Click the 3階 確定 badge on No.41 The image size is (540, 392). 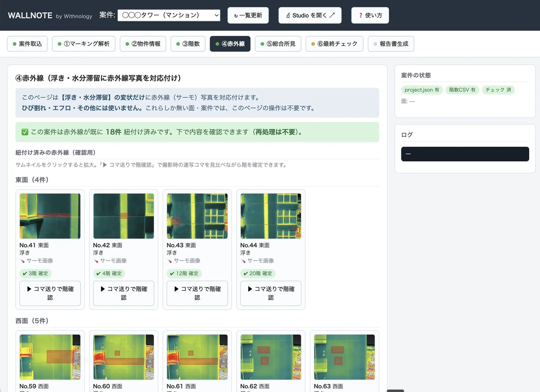click(36, 273)
